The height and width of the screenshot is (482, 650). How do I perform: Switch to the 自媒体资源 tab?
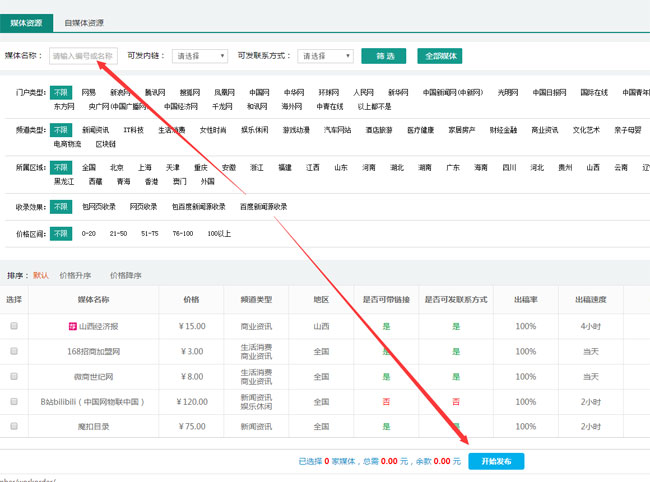click(84, 22)
